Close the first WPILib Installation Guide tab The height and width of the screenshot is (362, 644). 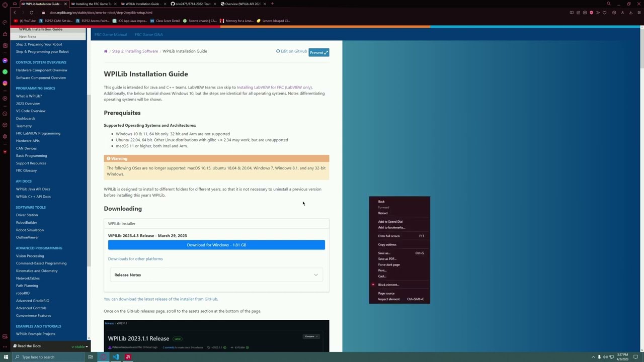coord(65,4)
